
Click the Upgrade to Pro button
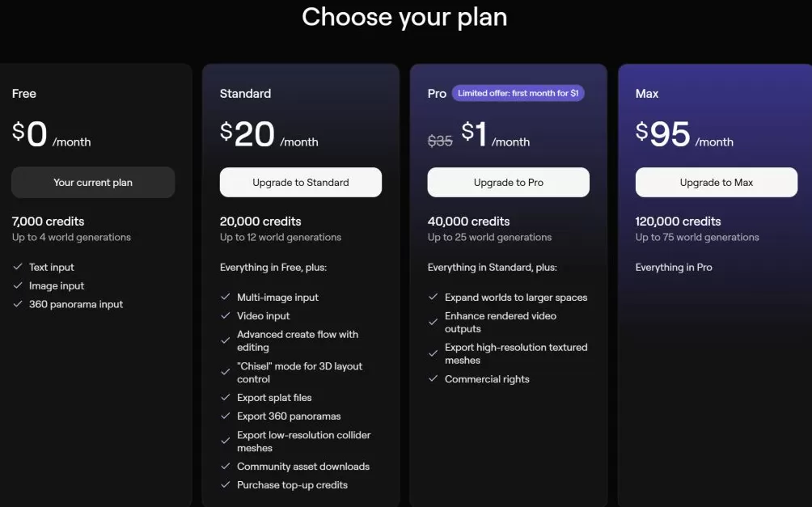(509, 183)
